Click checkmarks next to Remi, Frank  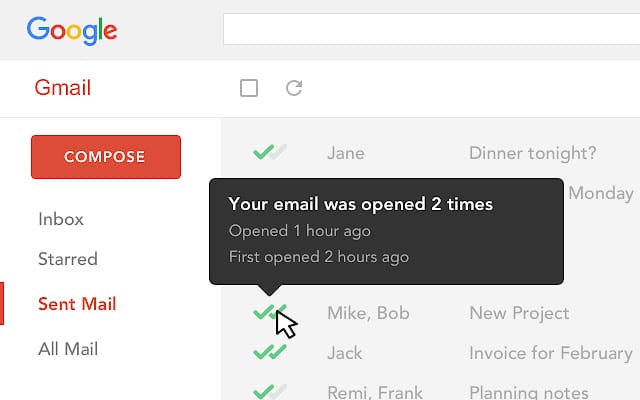[x=269, y=391]
